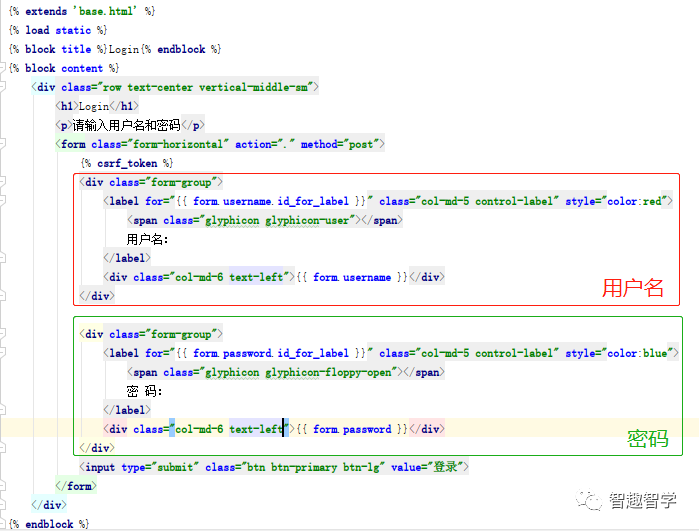Collapse fold marker beside form-horizontal line
Screen dimensions: 699x531
pyautogui.click(x=2, y=144)
